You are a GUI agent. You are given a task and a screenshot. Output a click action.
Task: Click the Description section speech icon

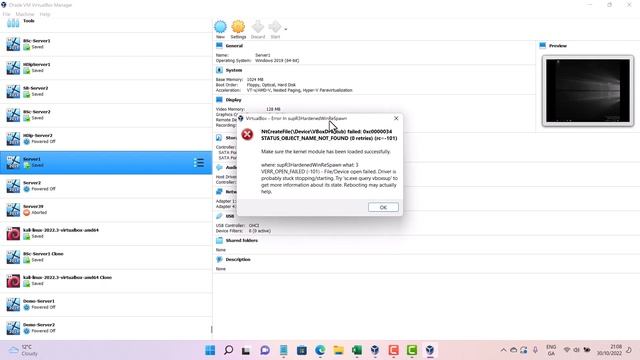pyautogui.click(x=219, y=260)
